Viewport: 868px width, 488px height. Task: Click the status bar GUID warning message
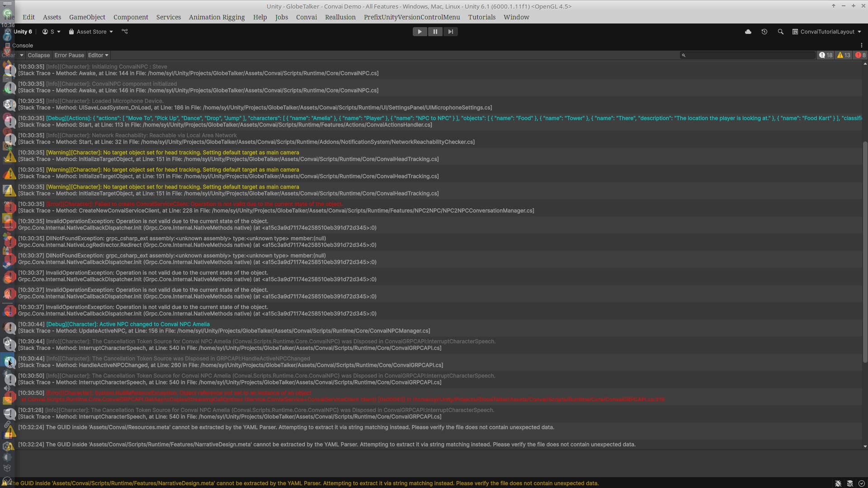(x=304, y=483)
